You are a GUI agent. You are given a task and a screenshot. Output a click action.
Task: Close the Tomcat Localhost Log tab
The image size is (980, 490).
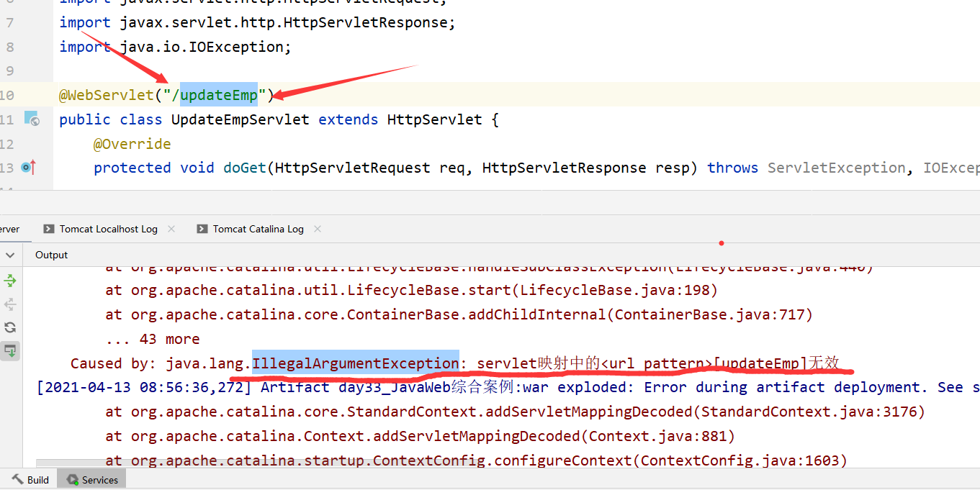[171, 229]
